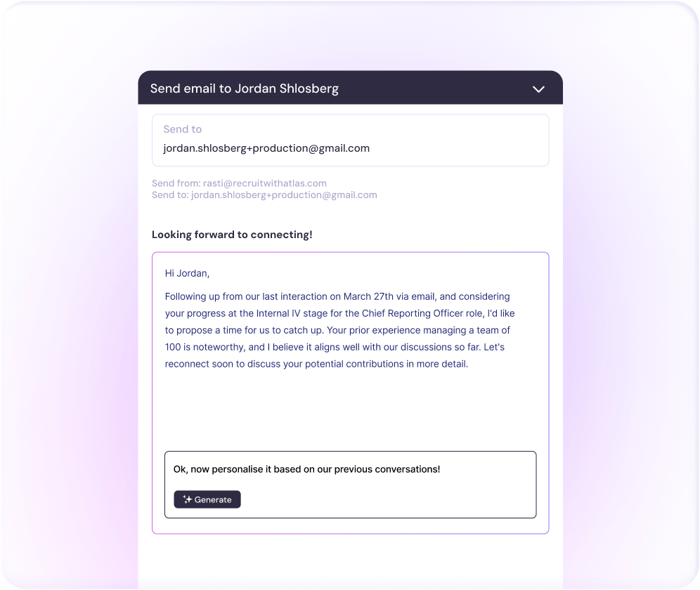Click the grey 'Send to: jordan.shlosberg' summary line
Viewport: 700px width, 590px height.
click(264, 195)
